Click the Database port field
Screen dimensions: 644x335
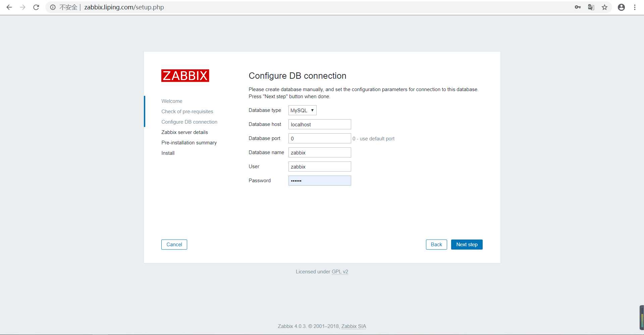(x=320, y=138)
